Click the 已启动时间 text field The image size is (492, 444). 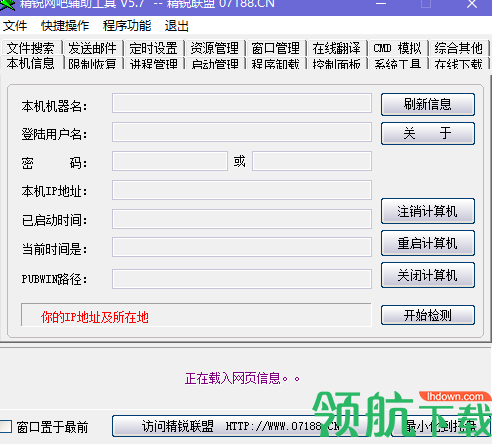(x=242, y=219)
